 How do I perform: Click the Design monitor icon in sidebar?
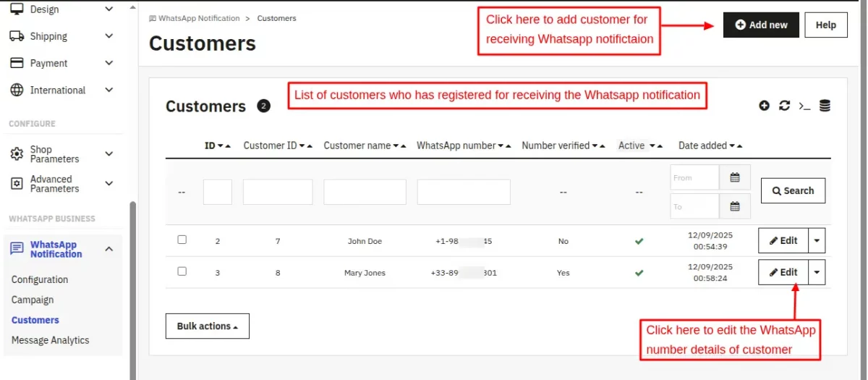tap(17, 9)
